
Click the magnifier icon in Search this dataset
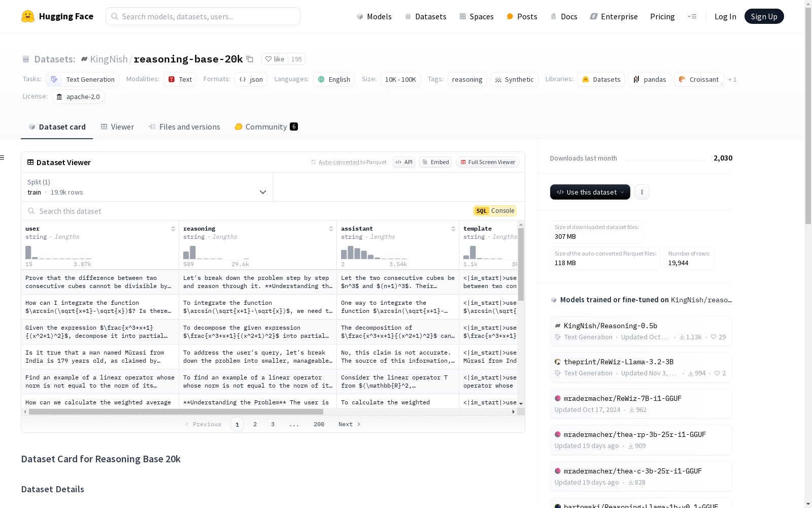pyautogui.click(x=31, y=211)
